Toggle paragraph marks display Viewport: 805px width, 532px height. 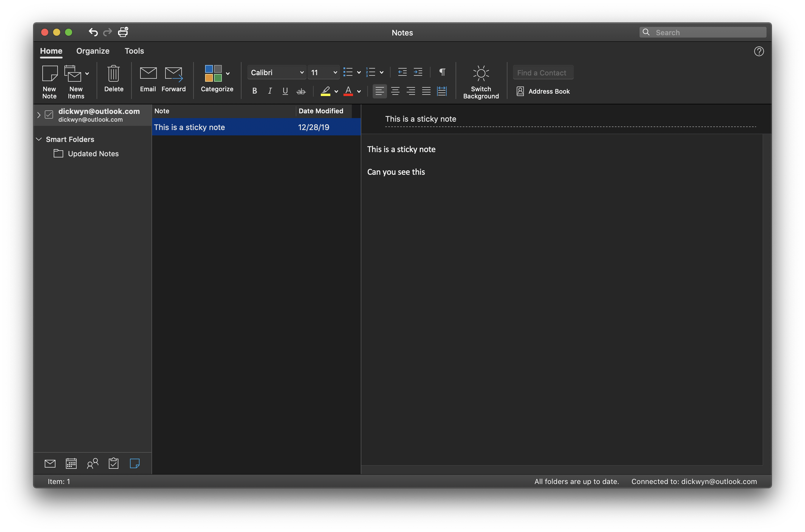tap(442, 72)
